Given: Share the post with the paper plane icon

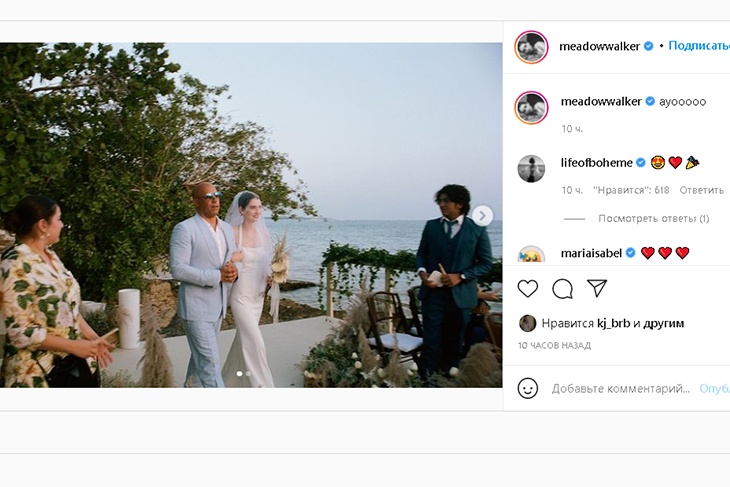Looking at the screenshot, I should [597, 289].
